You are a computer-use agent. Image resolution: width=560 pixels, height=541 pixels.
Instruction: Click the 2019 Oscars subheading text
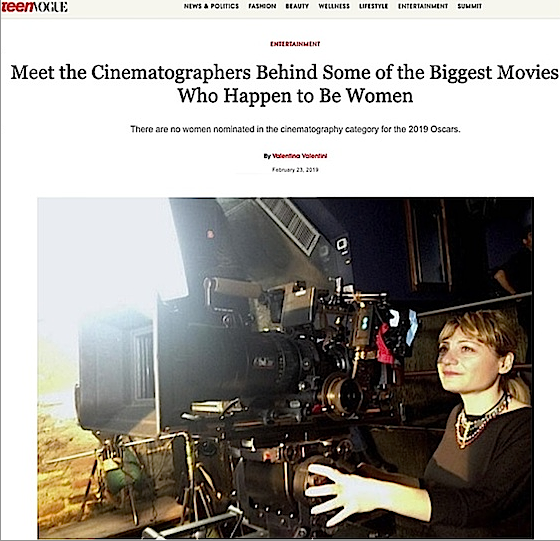(x=295, y=129)
